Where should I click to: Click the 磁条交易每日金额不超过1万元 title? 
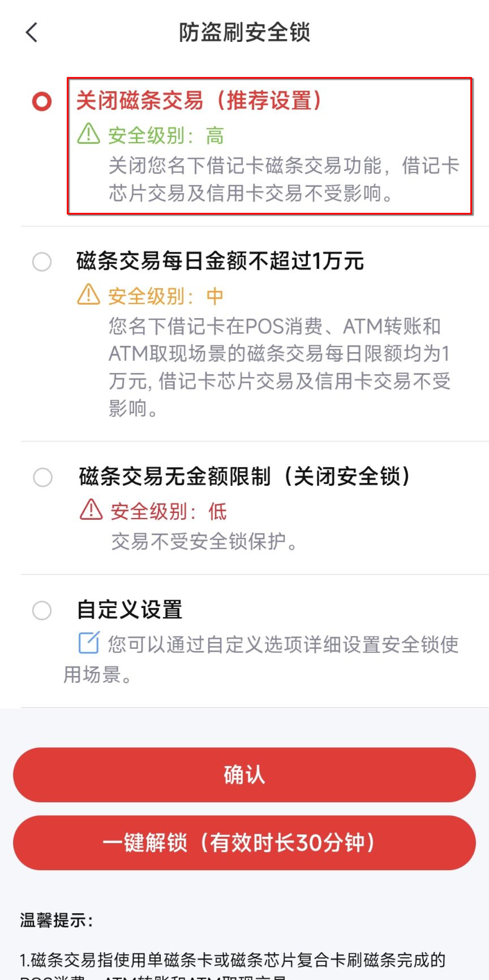[220, 261]
